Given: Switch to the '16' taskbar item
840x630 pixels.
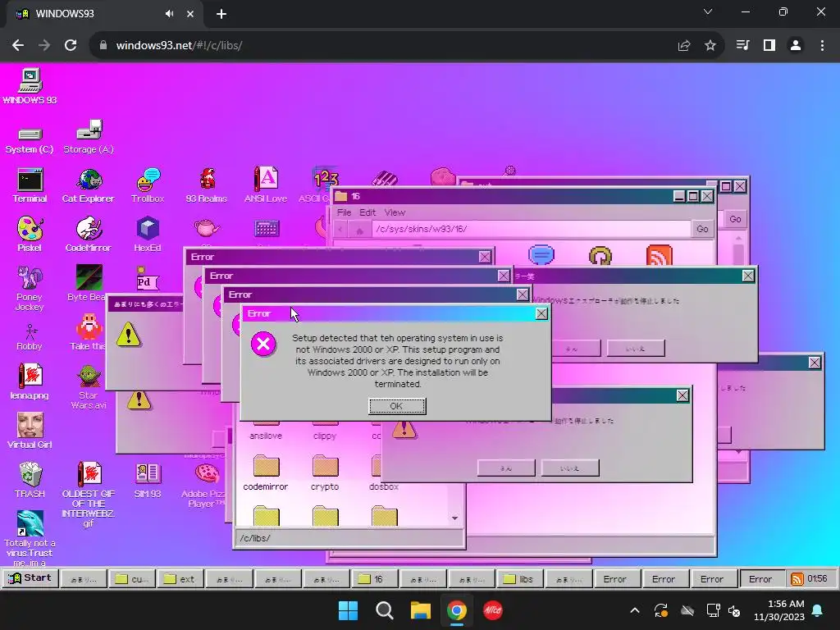Looking at the screenshot, I should [374, 578].
